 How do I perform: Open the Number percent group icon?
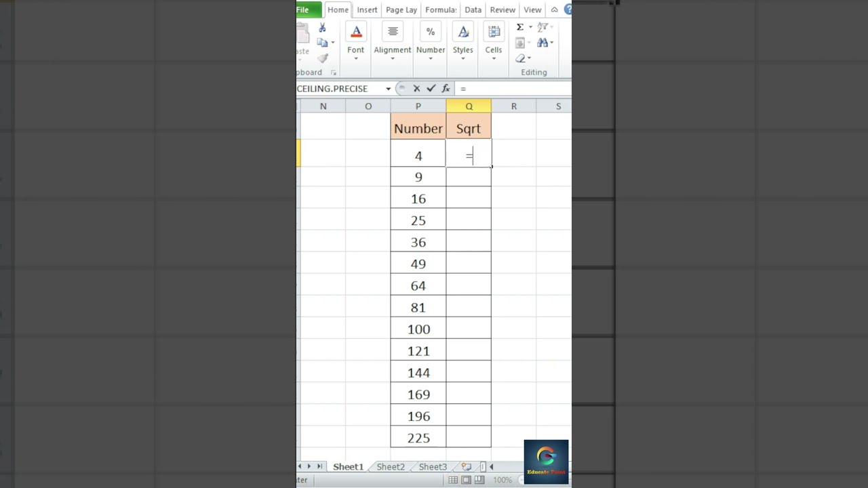(x=431, y=32)
